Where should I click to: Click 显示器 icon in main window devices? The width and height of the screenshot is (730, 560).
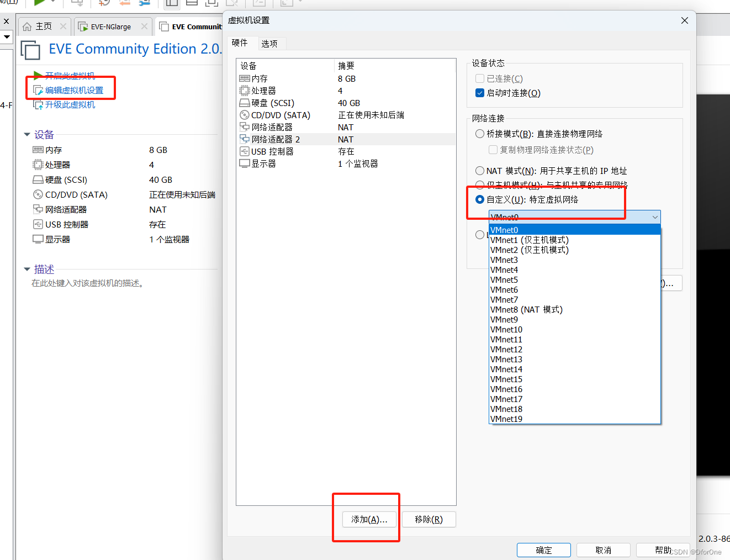coord(38,239)
